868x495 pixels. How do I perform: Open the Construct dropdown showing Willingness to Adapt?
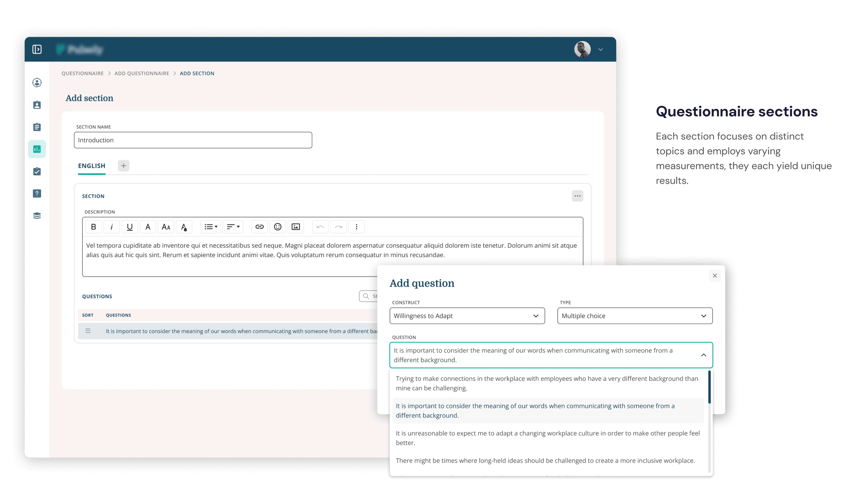[467, 316]
